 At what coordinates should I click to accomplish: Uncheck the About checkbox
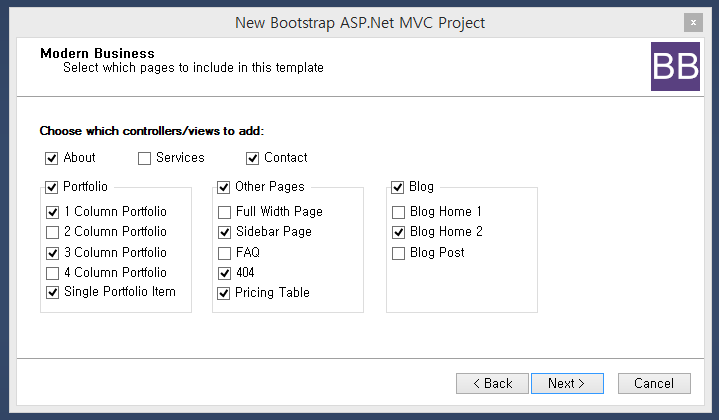click(52, 158)
